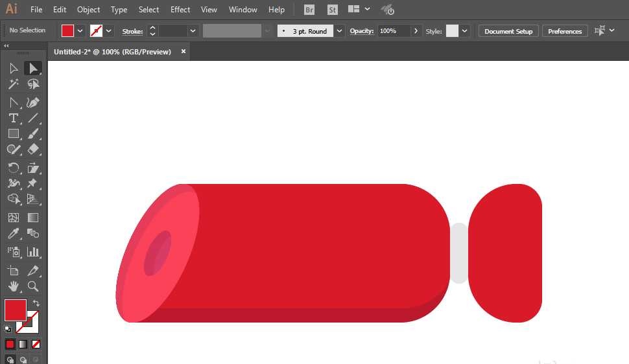Choose the Magic Wand tool
Screen dimensions: 629x364
pos(13,84)
